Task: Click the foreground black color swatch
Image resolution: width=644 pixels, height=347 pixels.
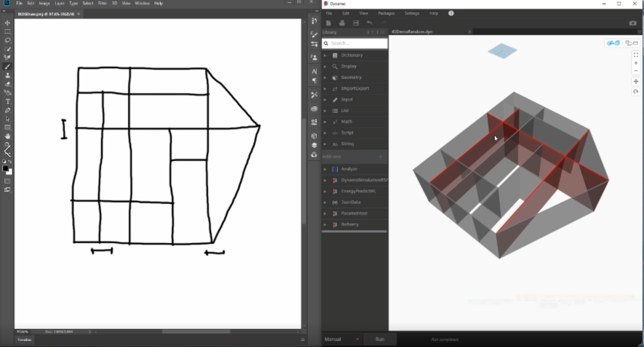Action: (x=6, y=169)
